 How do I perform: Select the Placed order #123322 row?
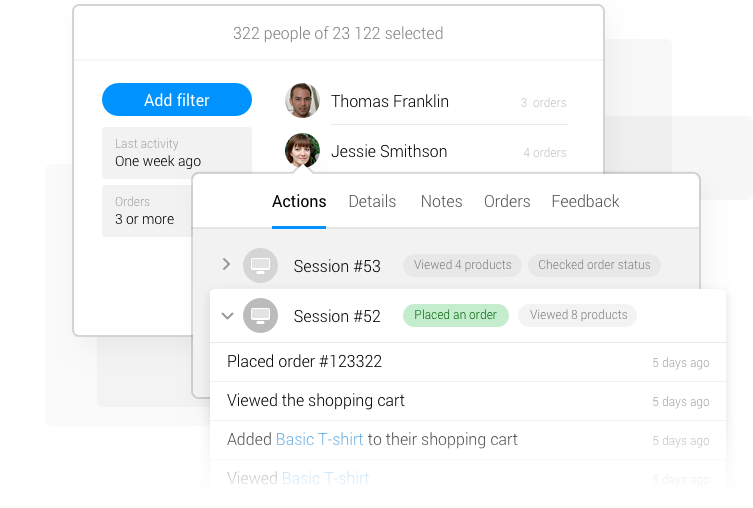(x=468, y=362)
